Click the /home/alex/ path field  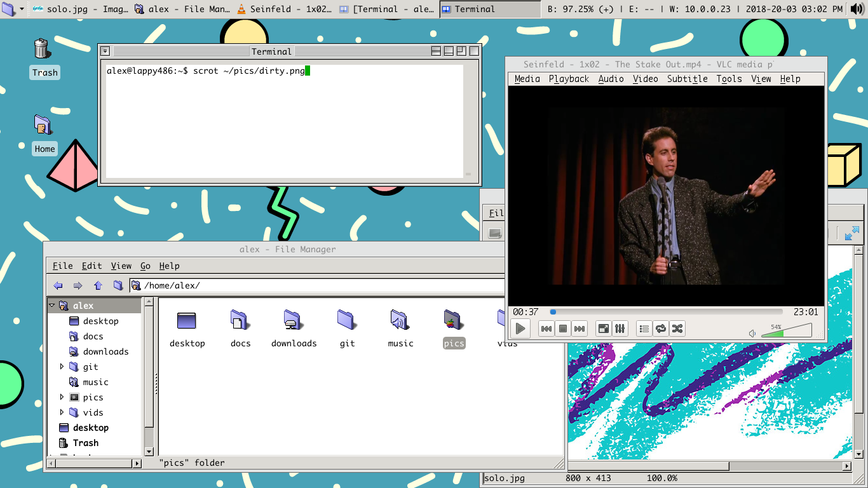point(318,285)
